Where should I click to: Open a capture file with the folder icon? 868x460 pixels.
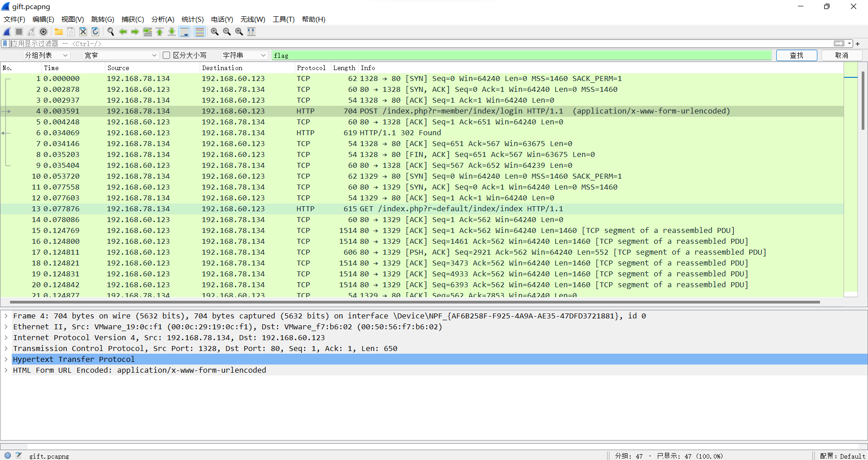59,32
